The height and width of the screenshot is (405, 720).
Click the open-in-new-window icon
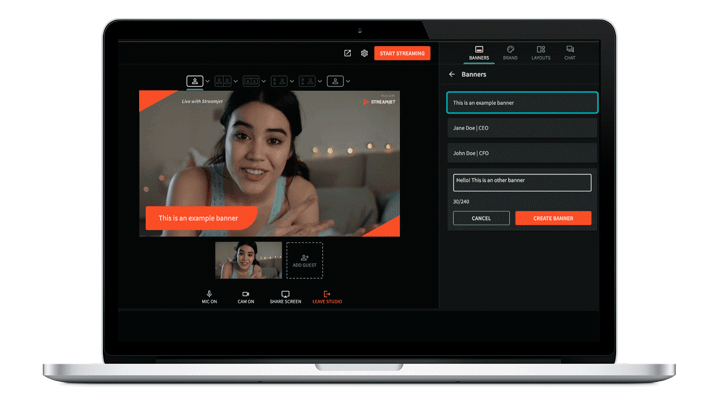347,54
